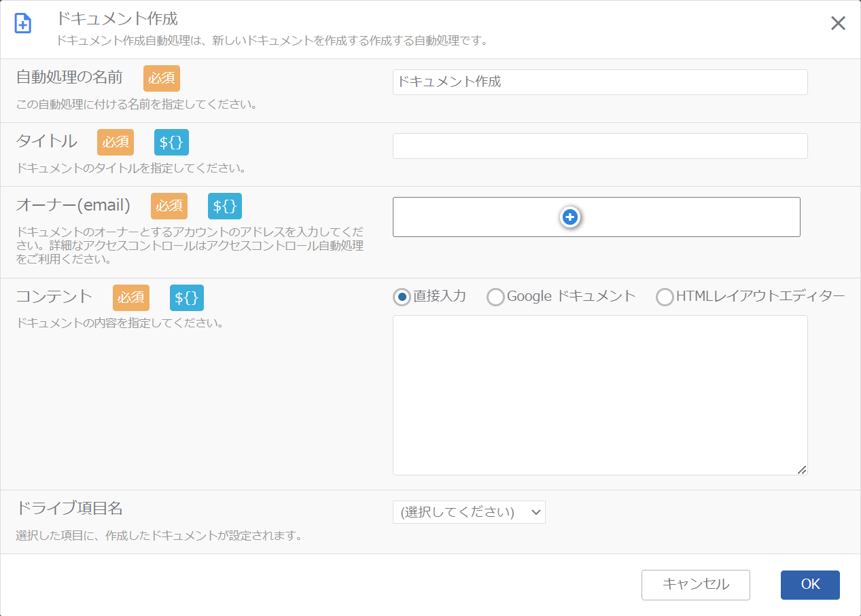Click the ${} variable button for コンテンツ
861x616 pixels.
click(x=187, y=297)
